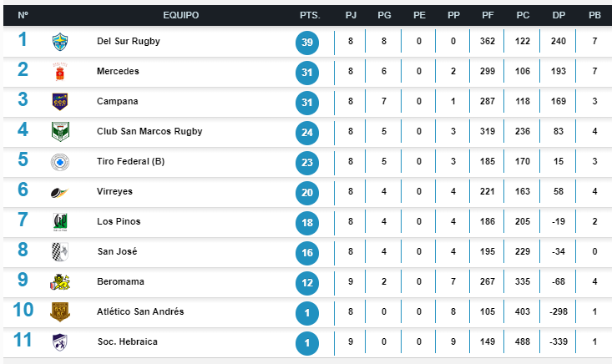The image size is (612, 364).
Task: Click the Mercedes club logo
Action: (59, 71)
